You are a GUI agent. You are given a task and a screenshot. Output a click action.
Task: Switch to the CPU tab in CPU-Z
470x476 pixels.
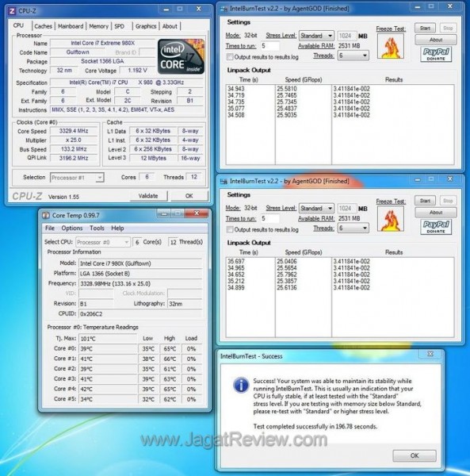point(18,25)
